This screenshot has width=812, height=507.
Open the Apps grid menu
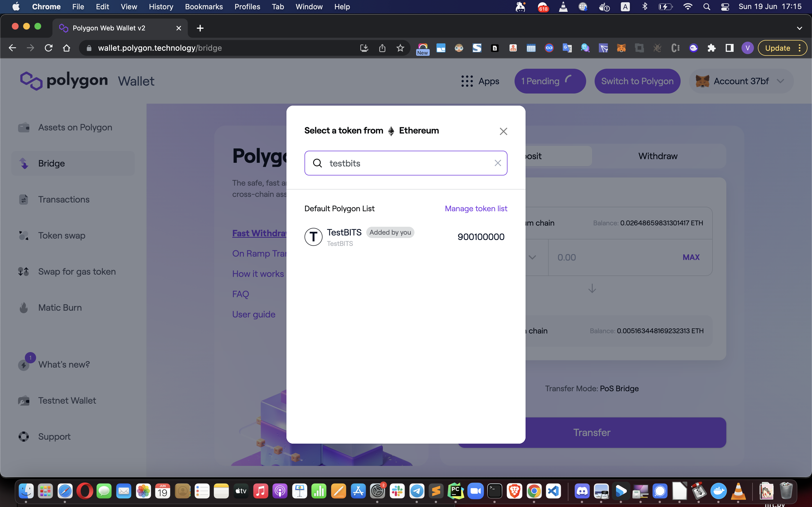pos(480,81)
